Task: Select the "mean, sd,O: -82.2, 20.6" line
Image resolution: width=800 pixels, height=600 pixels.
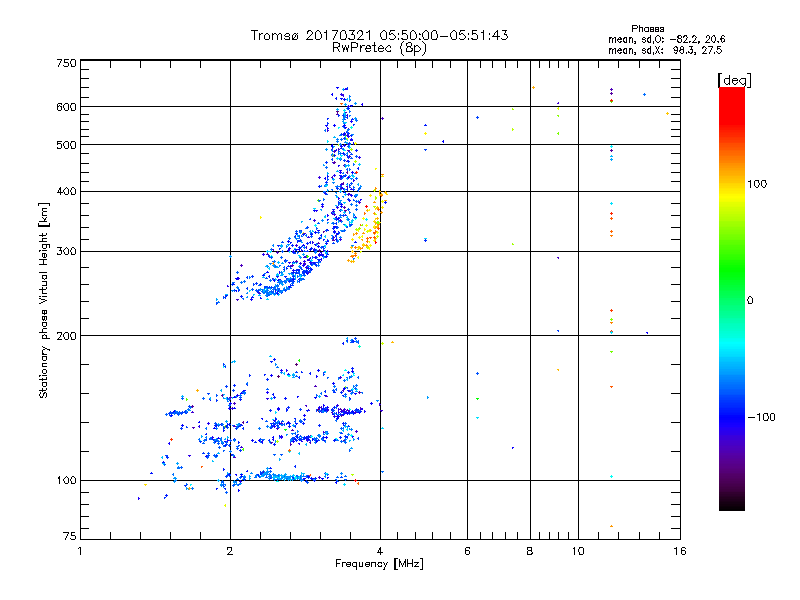Action: click(666, 39)
